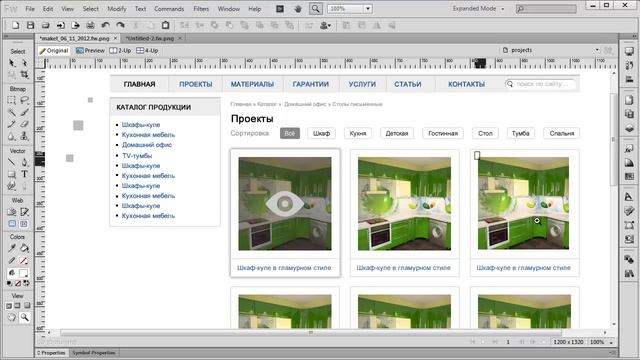Select the Zoom tool in Tools panel

click(x=24, y=317)
